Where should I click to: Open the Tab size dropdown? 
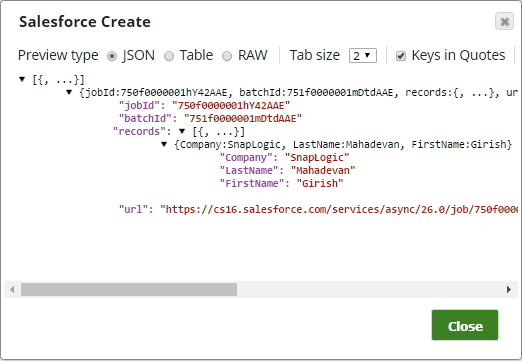pos(363,55)
